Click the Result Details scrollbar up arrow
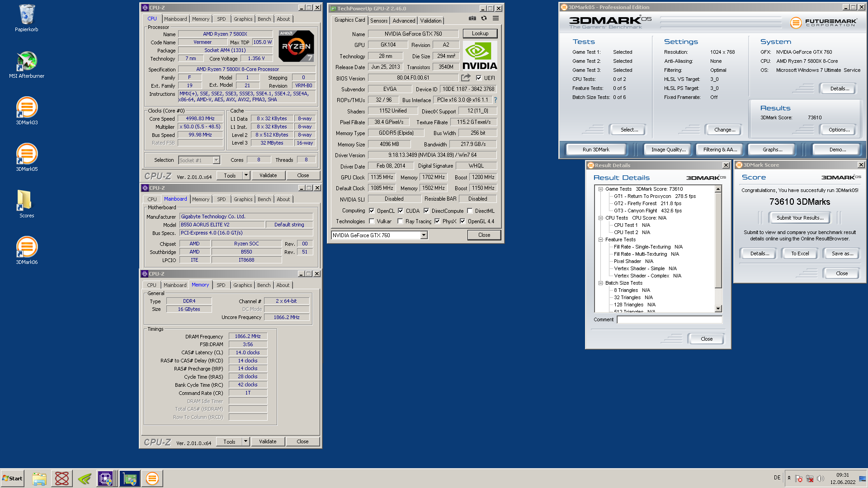This screenshot has width=868, height=488. 718,189
